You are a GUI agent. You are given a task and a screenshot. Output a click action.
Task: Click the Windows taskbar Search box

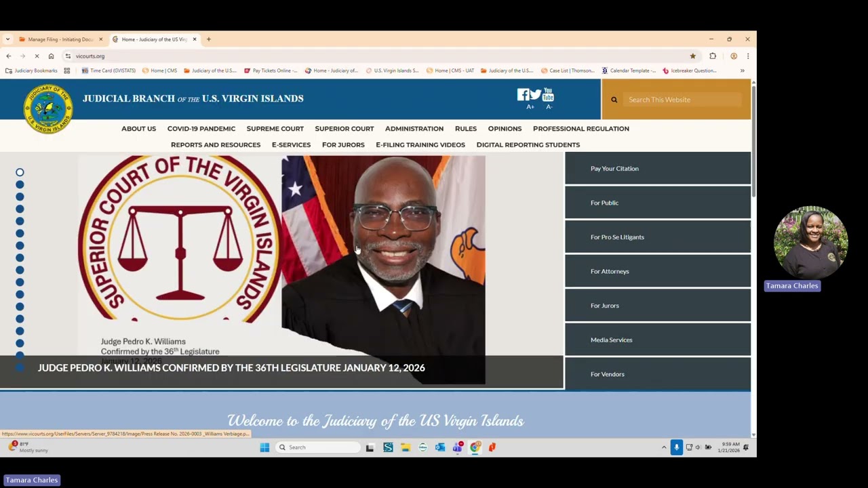318,447
